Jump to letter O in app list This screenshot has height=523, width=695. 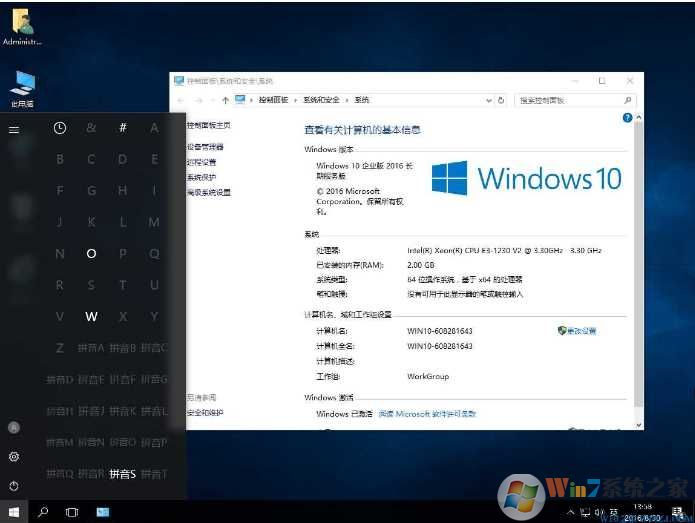pyautogui.click(x=91, y=254)
